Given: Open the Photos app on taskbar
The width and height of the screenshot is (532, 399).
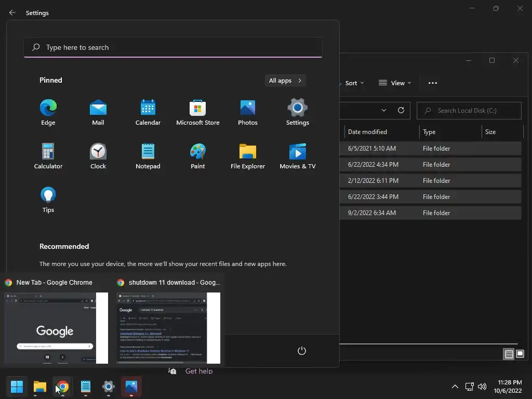Looking at the screenshot, I should click(131, 387).
